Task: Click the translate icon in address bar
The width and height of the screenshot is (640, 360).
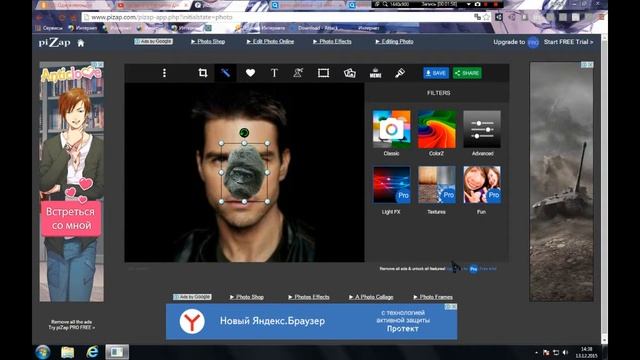Action: tap(477, 17)
